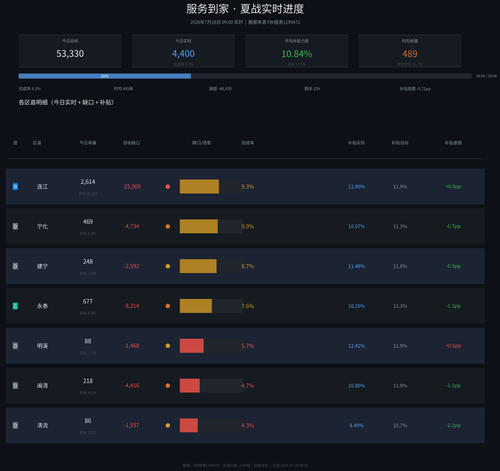Click the red +0.5pp subsidy difference for 明溪
The width and height of the screenshot is (500, 471).
453,346
